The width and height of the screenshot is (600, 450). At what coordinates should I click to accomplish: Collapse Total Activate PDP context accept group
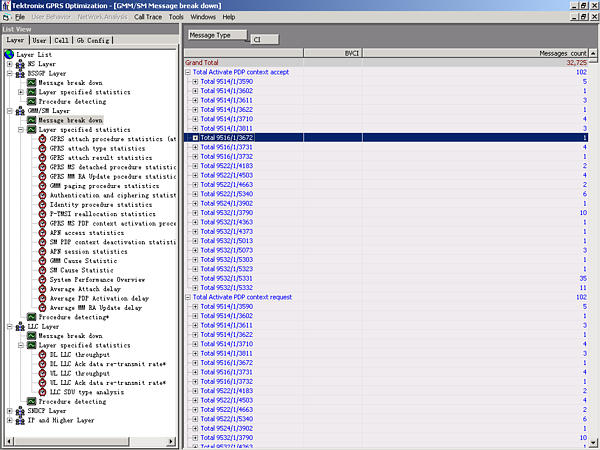pyautogui.click(x=188, y=72)
